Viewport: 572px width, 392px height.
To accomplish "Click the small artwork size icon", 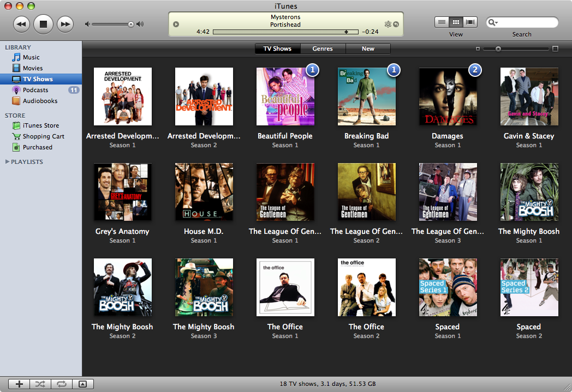I will tap(478, 49).
